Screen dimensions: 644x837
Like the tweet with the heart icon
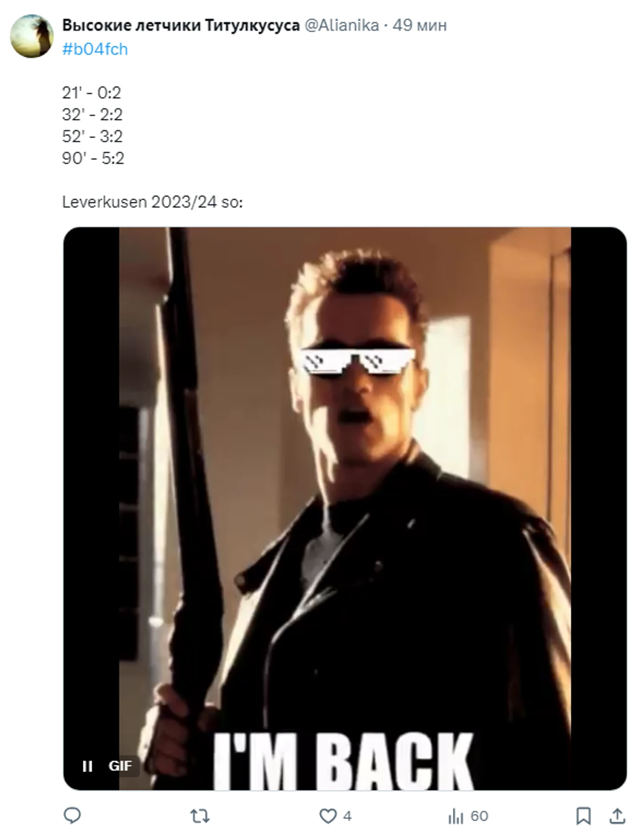pos(328,816)
